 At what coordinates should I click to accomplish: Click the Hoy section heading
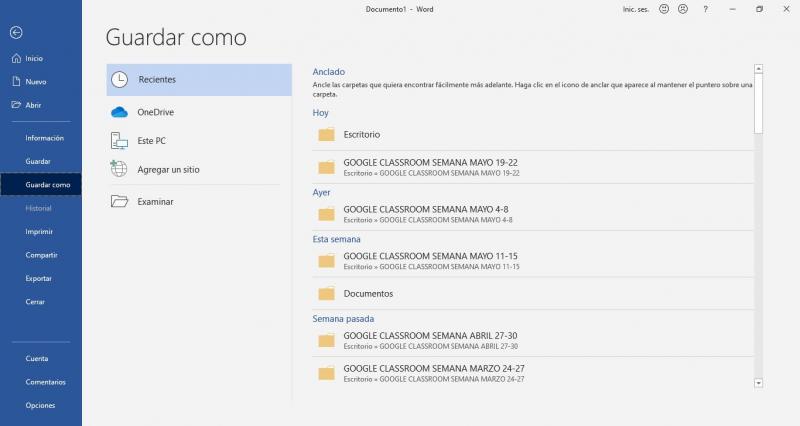pyautogui.click(x=320, y=113)
